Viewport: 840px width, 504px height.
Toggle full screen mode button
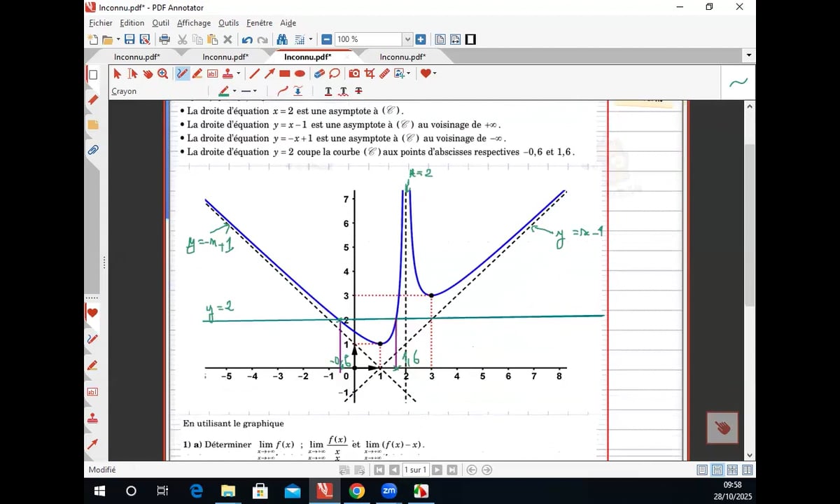pyautogui.click(x=470, y=40)
